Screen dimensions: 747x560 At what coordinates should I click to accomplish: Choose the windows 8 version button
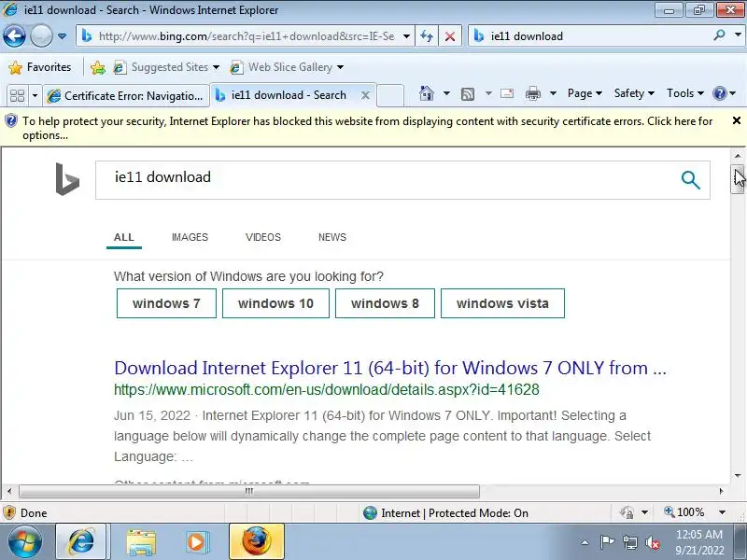pyautogui.click(x=385, y=303)
